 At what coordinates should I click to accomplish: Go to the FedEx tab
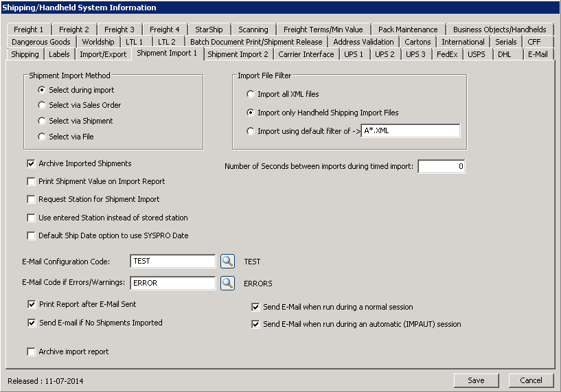[446, 54]
